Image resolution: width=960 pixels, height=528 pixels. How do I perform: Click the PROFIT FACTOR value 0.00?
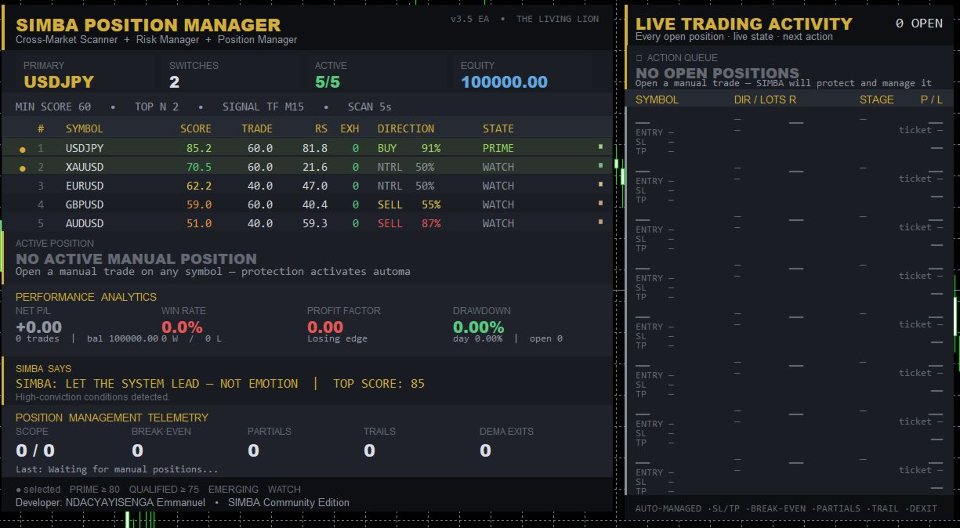325,327
